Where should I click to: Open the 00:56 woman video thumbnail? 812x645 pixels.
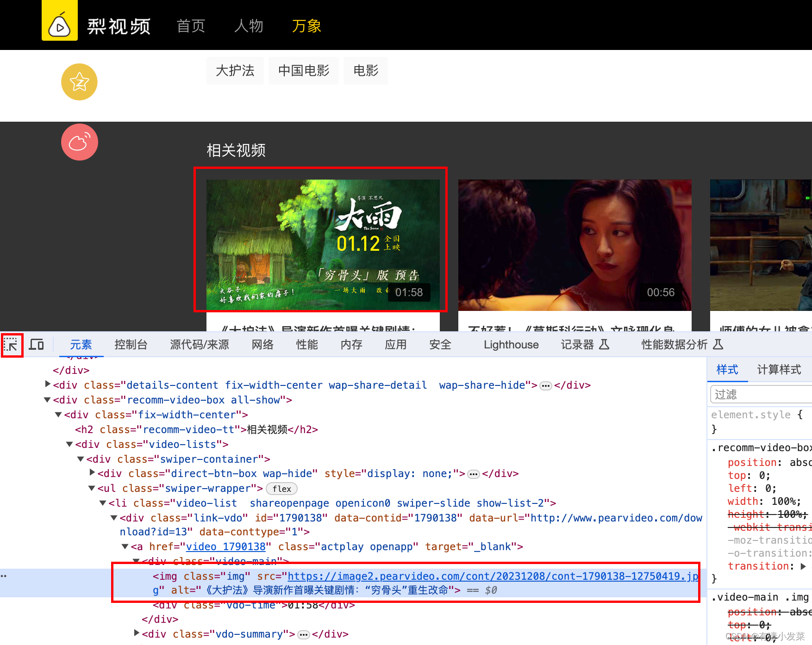[575, 245]
